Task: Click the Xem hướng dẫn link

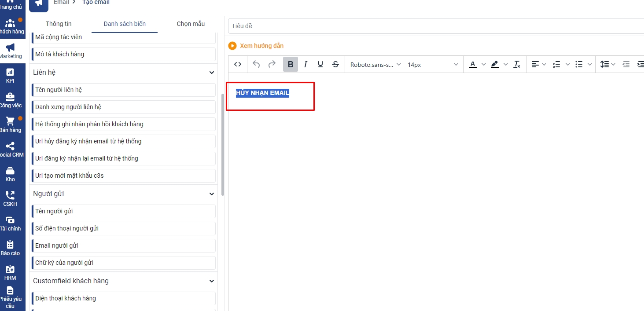Action: (261, 46)
